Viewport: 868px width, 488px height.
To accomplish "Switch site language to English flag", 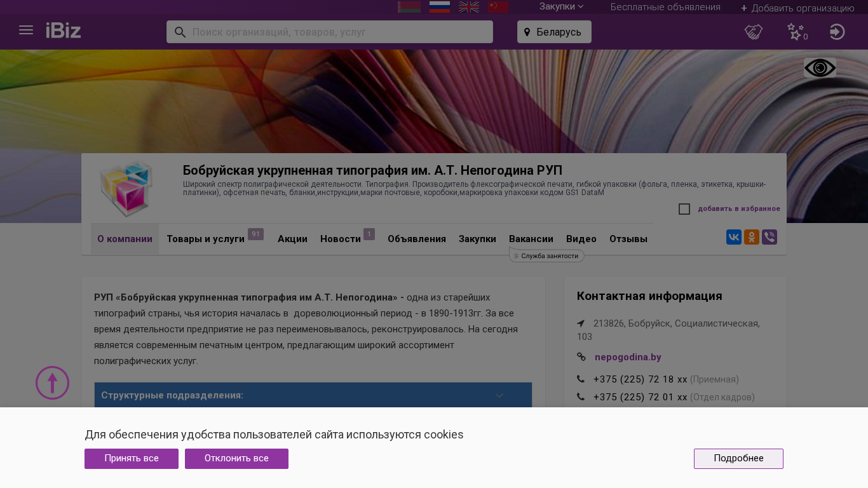I will click(x=469, y=7).
